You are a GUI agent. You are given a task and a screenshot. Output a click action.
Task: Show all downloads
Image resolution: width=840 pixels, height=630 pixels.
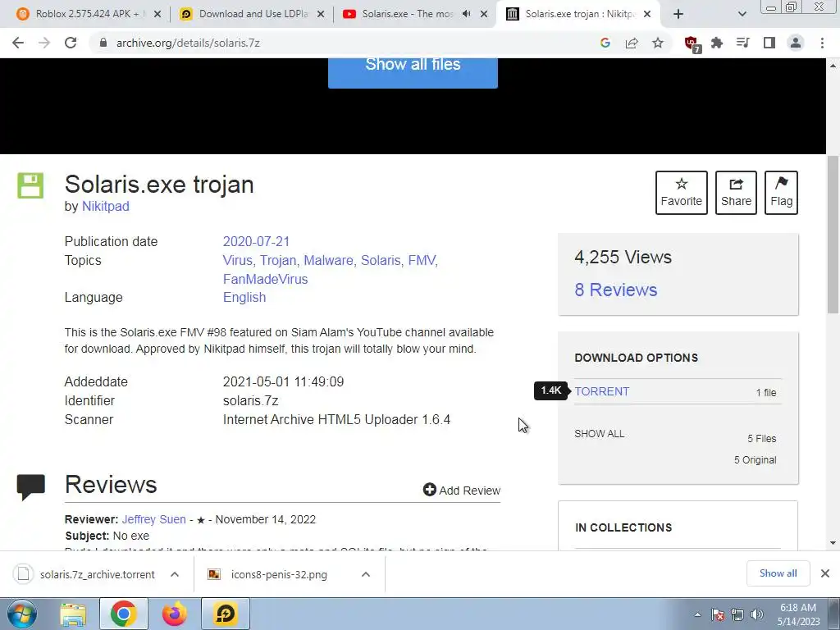pyautogui.click(x=778, y=573)
